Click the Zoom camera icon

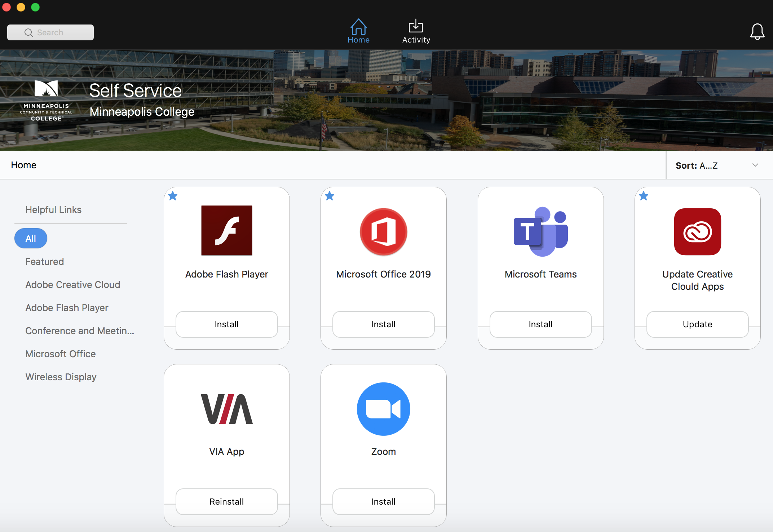[x=384, y=409]
